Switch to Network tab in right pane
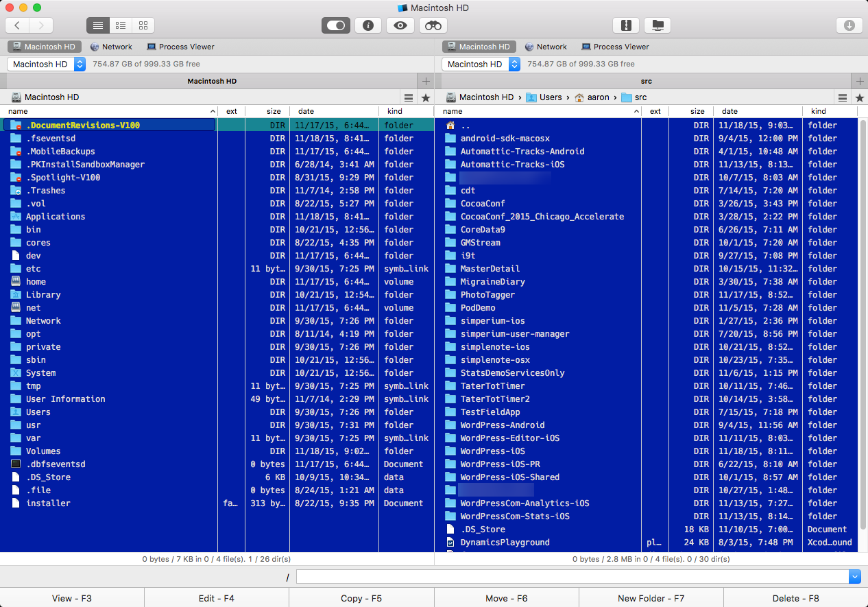Image resolution: width=868 pixels, height=607 pixels. (546, 47)
